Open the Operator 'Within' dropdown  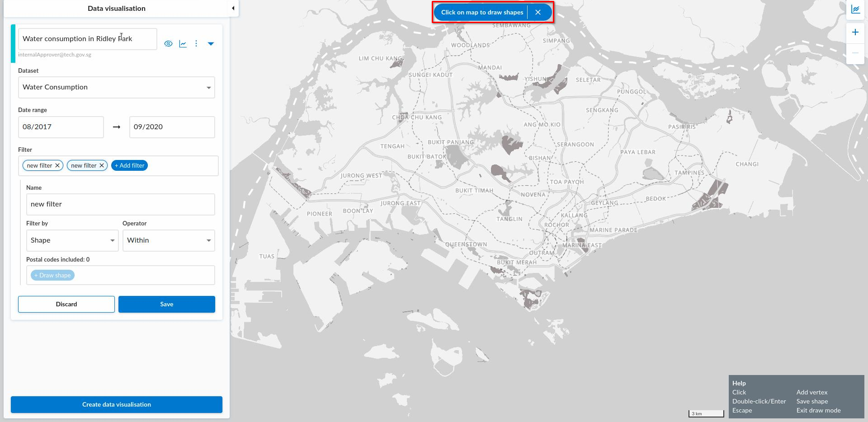tap(169, 240)
